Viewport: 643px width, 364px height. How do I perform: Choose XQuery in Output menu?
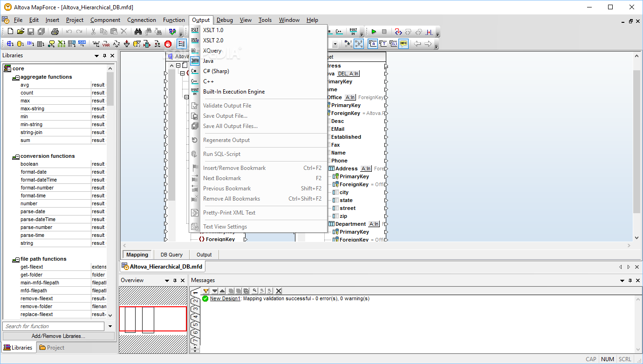pos(212,51)
